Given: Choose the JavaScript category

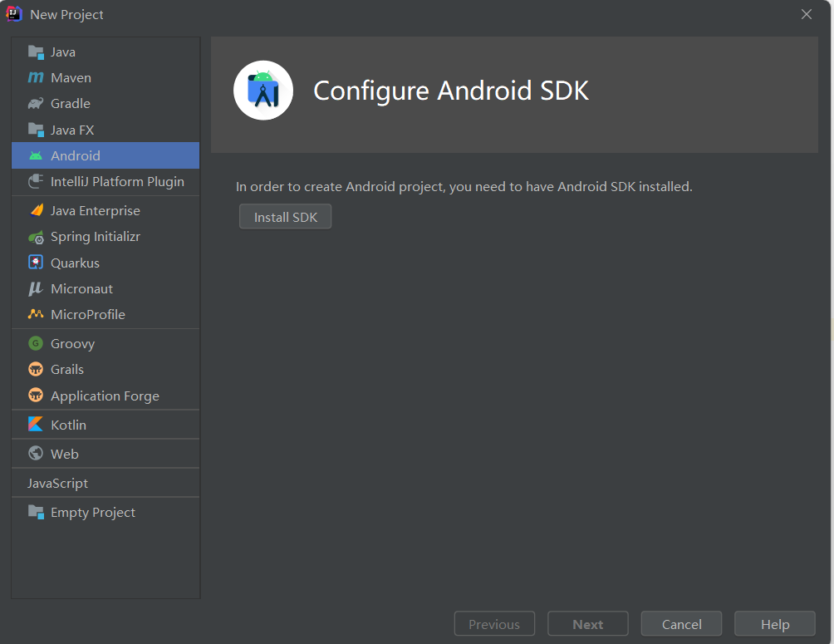Looking at the screenshot, I should coord(57,484).
